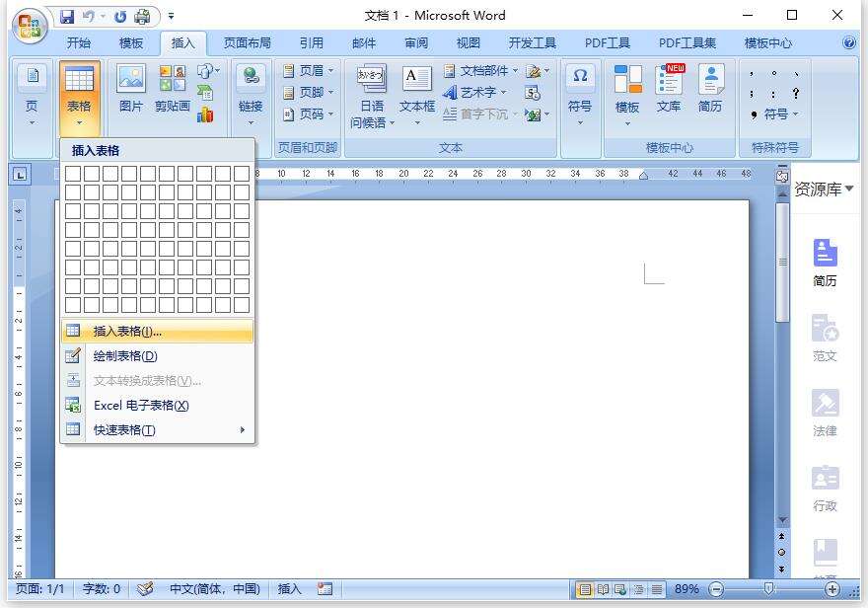The image size is (868, 608).
Task: Choose 绘制表格 draw table pencil option
Action: click(157, 356)
